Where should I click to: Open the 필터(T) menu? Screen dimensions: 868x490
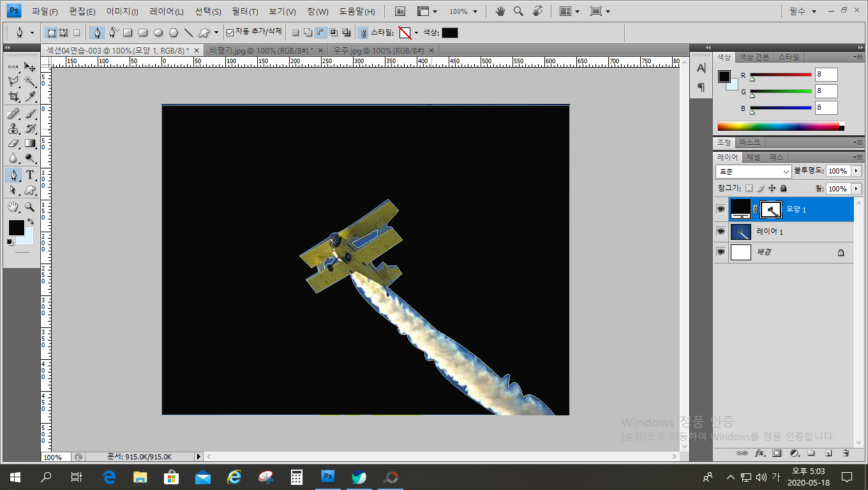coord(245,11)
